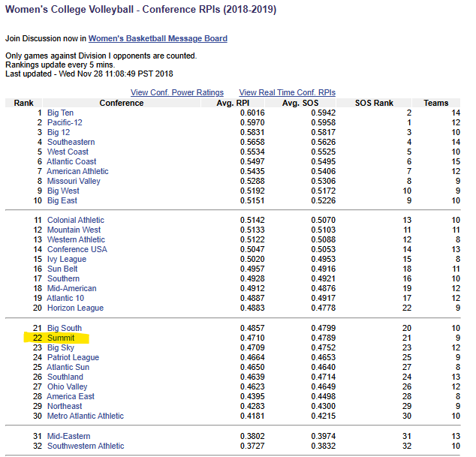Open the Conference USA link
This screenshot has height=457, width=476.
click(x=77, y=249)
